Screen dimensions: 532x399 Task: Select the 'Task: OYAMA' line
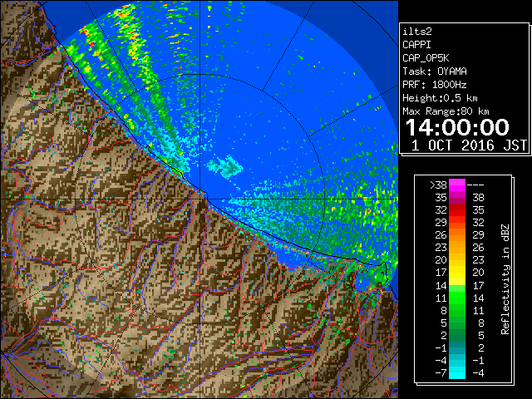pyautogui.click(x=435, y=71)
